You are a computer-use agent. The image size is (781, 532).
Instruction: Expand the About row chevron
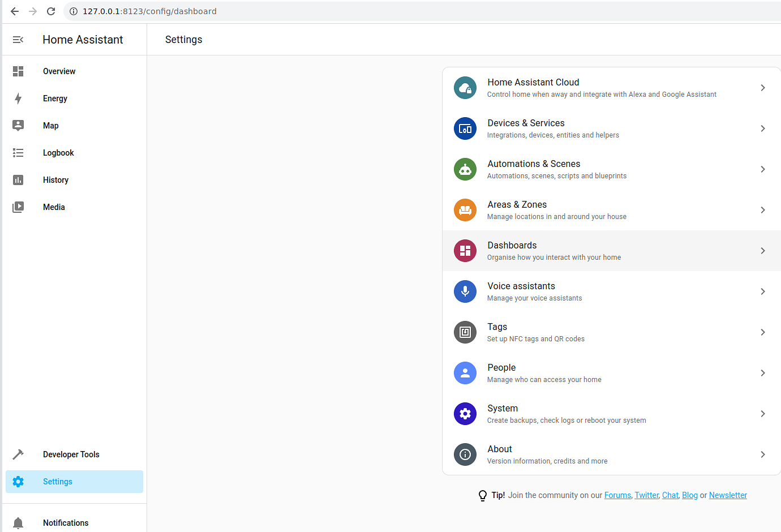pyautogui.click(x=762, y=454)
